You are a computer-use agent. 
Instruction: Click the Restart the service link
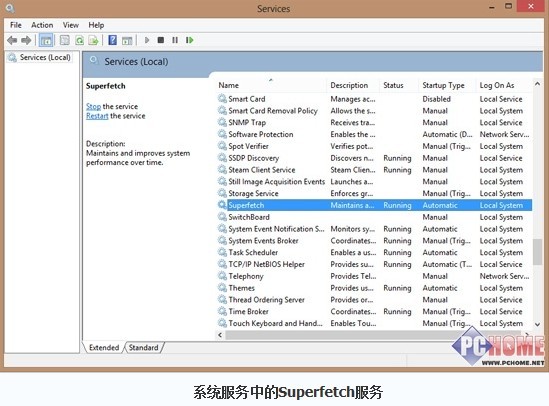[x=97, y=116]
